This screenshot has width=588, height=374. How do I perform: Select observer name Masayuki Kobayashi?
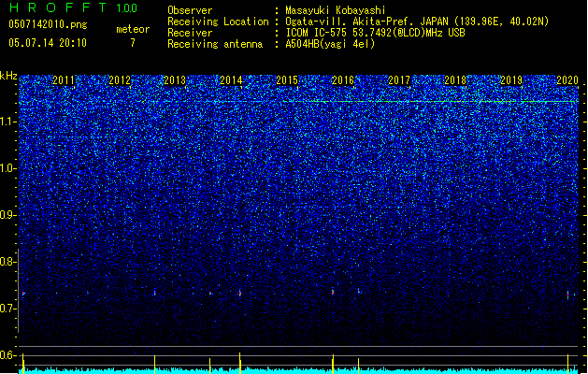[336, 10]
